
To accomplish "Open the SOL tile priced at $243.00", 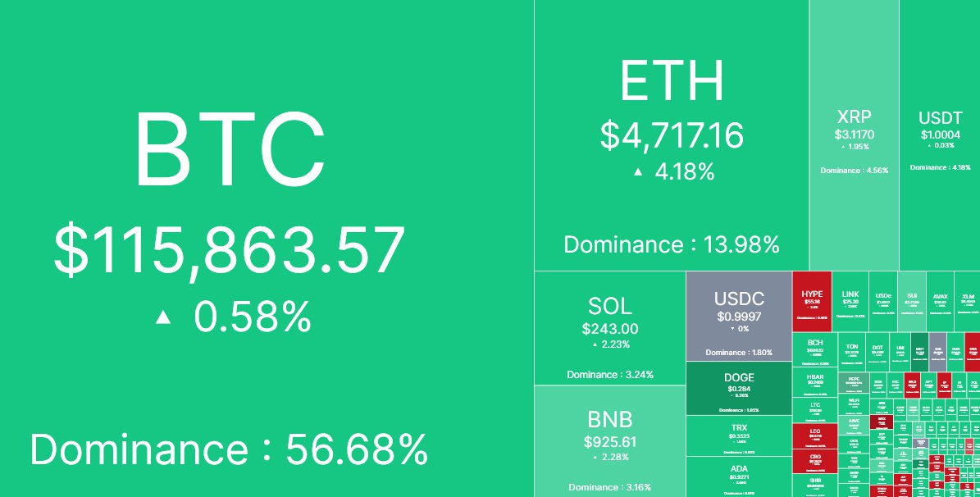I will [610, 328].
